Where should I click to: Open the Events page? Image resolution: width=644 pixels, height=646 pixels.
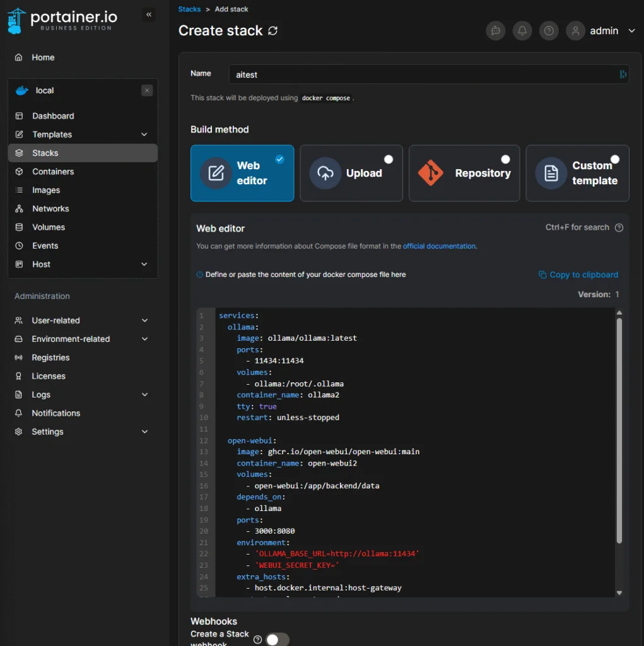(45, 245)
